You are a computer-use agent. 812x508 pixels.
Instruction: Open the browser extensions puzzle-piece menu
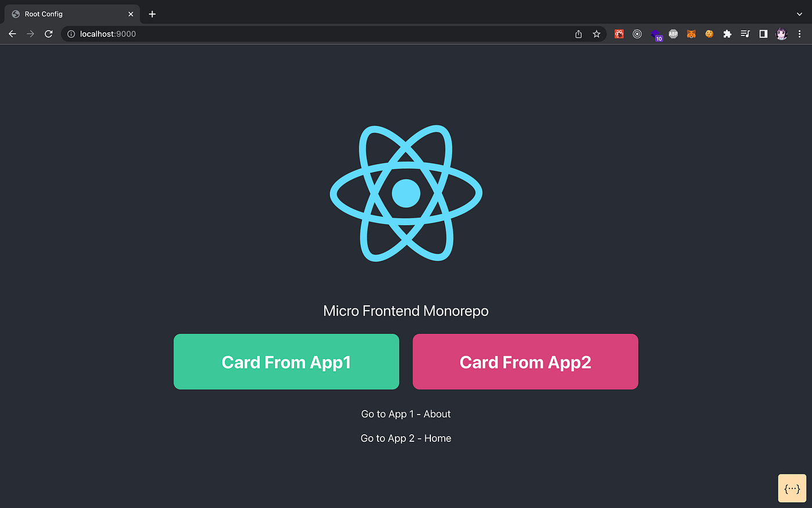728,34
